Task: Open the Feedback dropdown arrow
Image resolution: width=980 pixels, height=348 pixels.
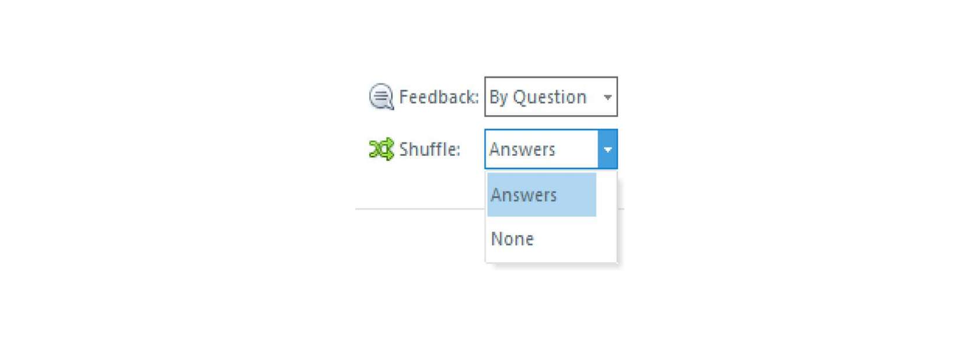Action: pos(607,97)
